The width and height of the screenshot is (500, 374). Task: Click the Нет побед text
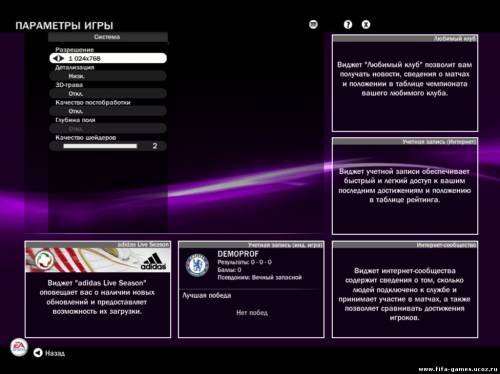click(252, 313)
